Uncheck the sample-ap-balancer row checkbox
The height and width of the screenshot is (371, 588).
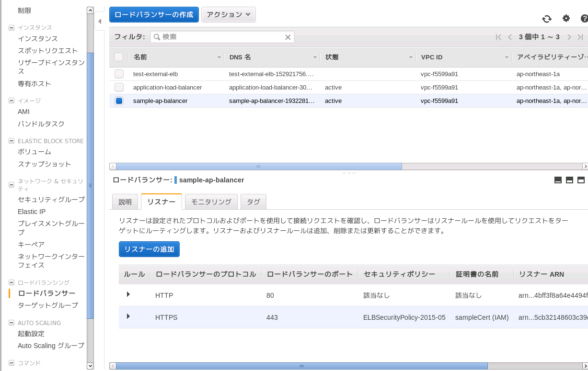(119, 101)
